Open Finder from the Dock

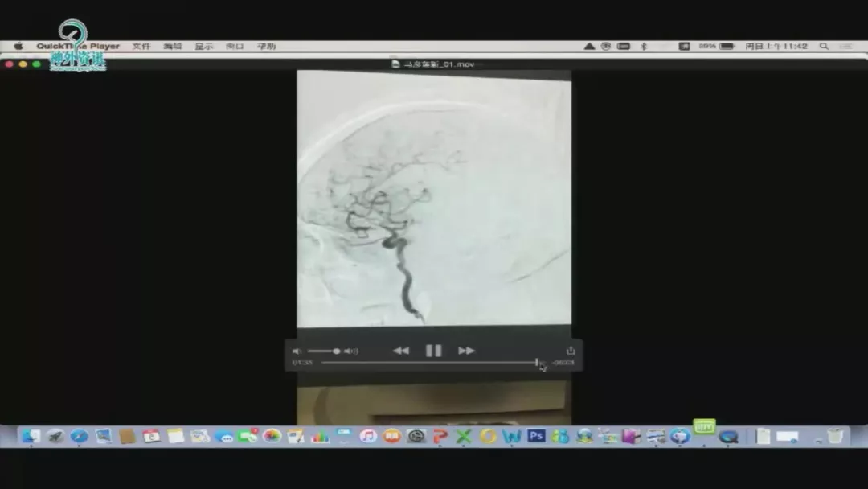31,437
